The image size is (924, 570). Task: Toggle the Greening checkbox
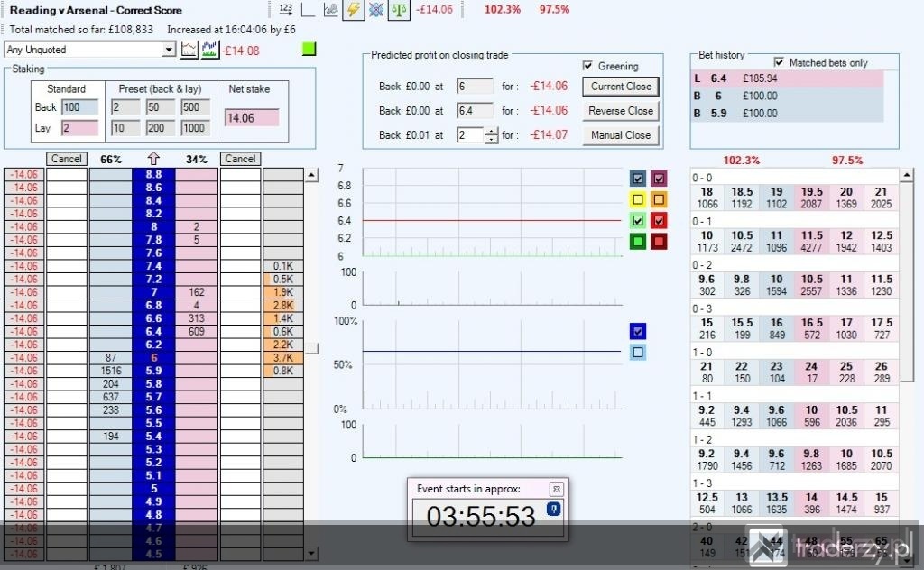(587, 65)
